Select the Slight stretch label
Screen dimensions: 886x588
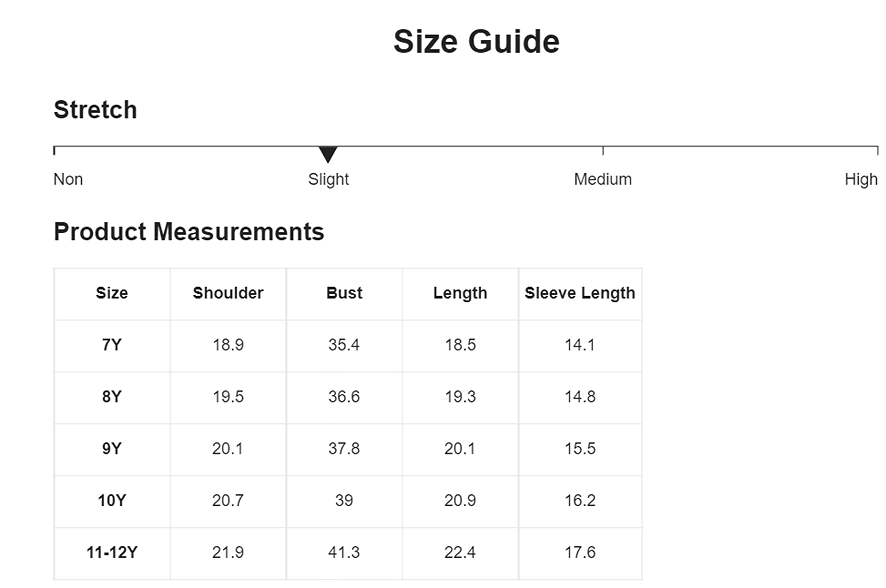328,179
